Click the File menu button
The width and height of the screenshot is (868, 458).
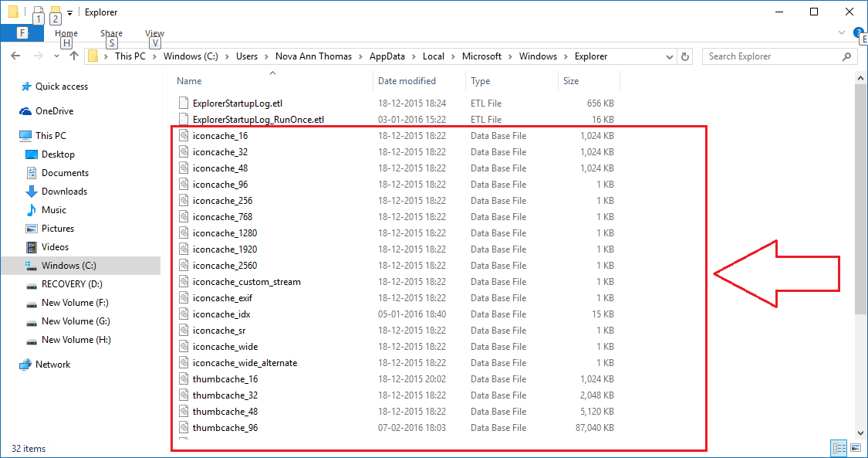coord(22,33)
